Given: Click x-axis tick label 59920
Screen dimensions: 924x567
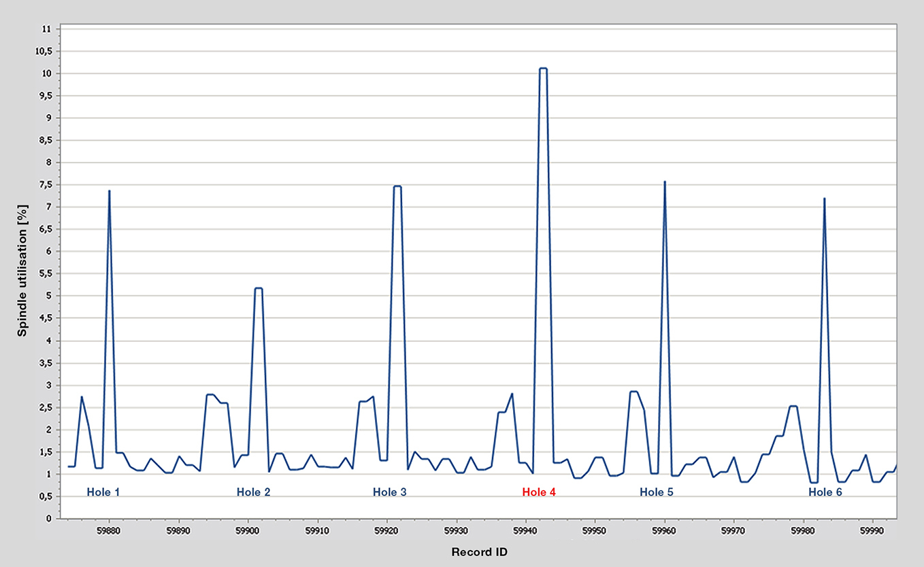Looking at the screenshot, I should pyautogui.click(x=386, y=530).
